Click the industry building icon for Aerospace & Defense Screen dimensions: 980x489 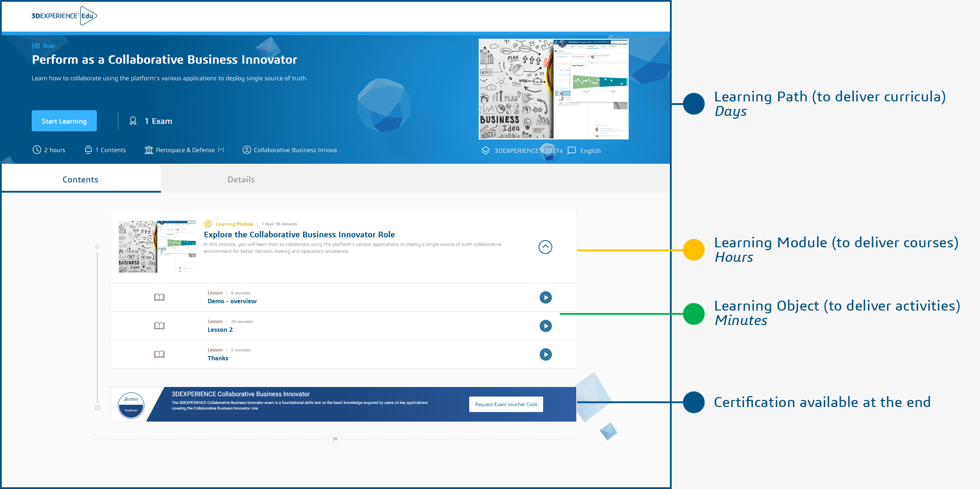(149, 150)
